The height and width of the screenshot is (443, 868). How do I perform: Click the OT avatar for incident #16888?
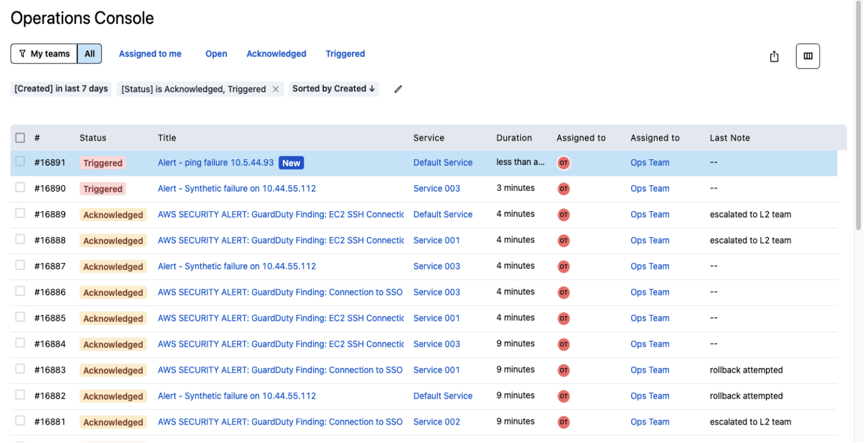point(564,241)
